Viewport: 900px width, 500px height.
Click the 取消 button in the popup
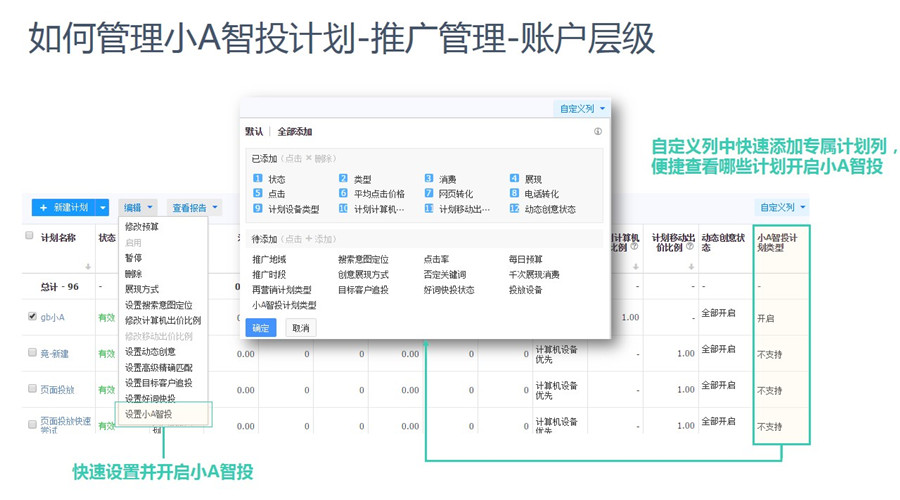tap(301, 328)
